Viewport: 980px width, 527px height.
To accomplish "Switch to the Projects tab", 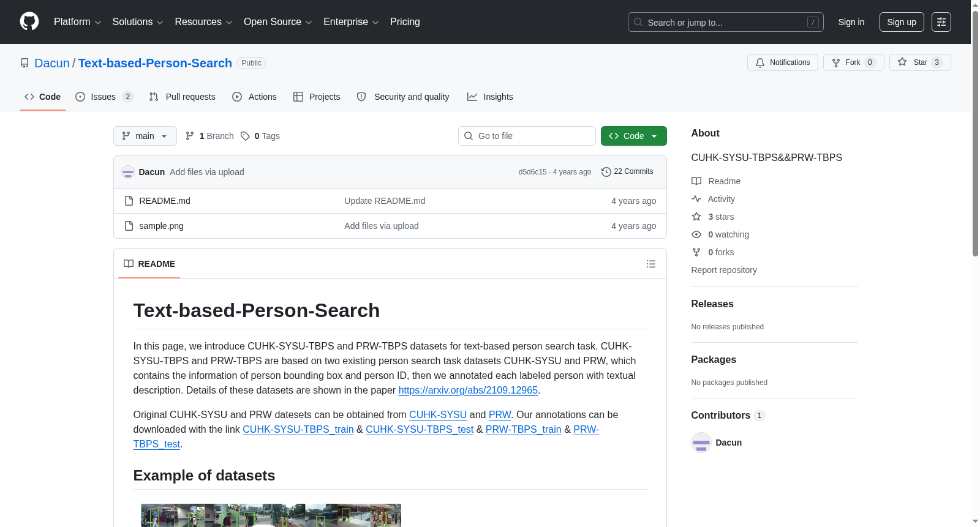I will pyautogui.click(x=317, y=97).
